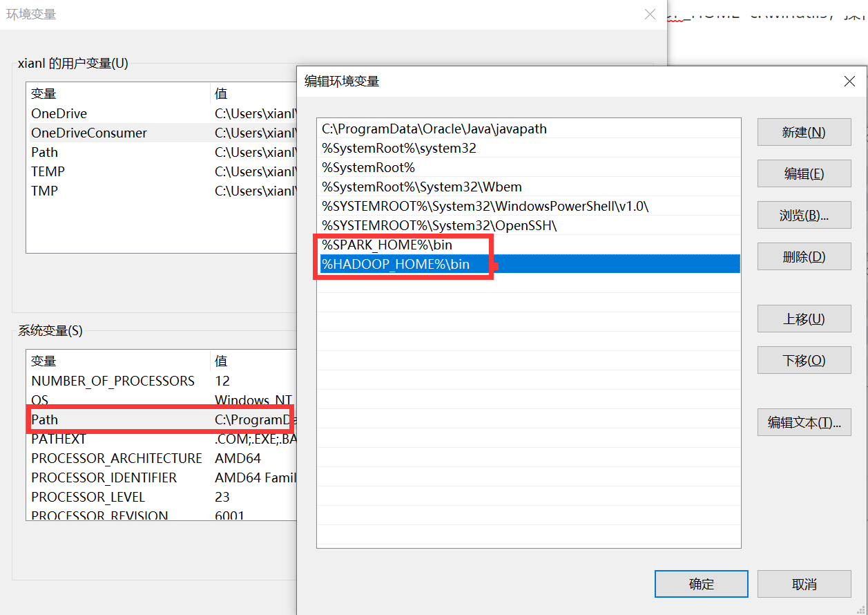Screen dimensions: 868x615
Task: Select PROCESSOR_ARCHITECTURE system variable
Action: [161, 458]
